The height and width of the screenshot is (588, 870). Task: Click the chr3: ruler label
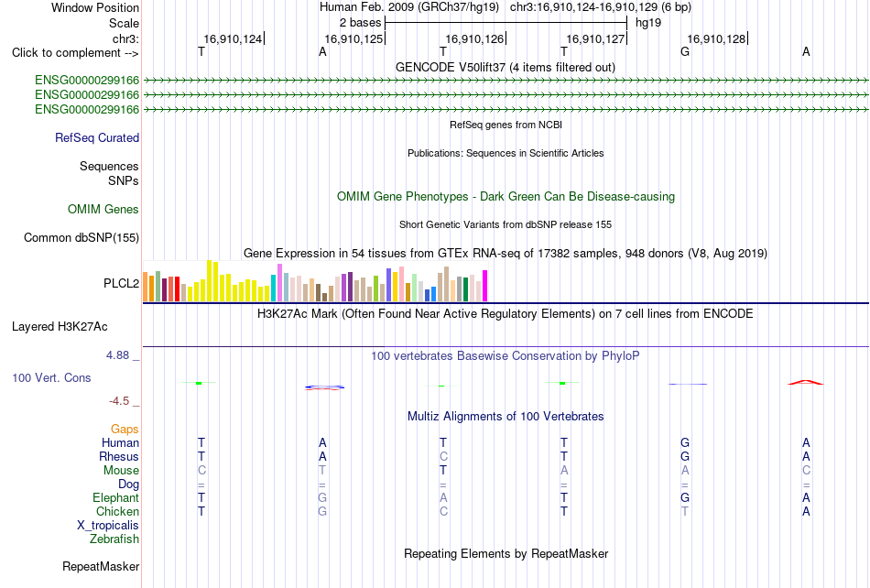[x=125, y=38]
